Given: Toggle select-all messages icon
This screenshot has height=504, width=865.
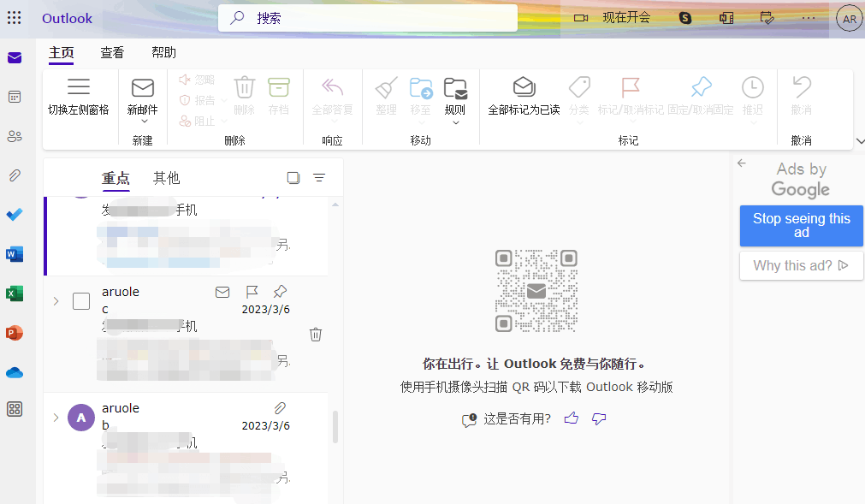Looking at the screenshot, I should pos(293,178).
